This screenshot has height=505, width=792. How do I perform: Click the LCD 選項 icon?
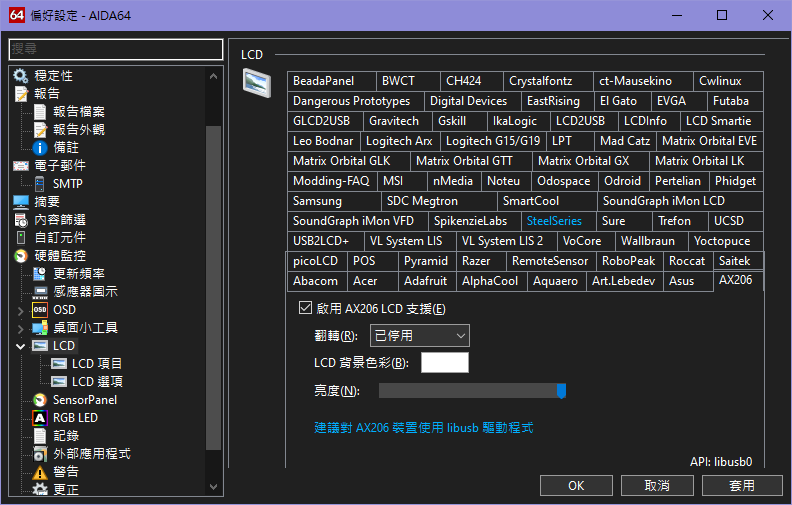pos(59,382)
